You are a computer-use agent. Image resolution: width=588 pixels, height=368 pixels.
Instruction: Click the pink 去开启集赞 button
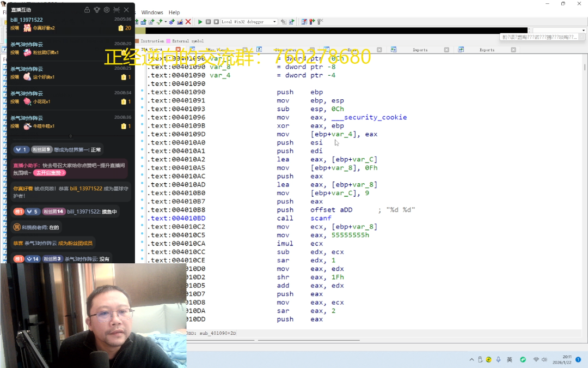(x=50, y=173)
